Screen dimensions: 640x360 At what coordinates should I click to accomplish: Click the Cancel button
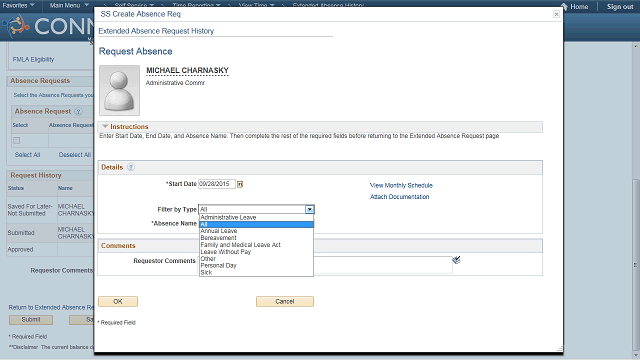point(285,302)
